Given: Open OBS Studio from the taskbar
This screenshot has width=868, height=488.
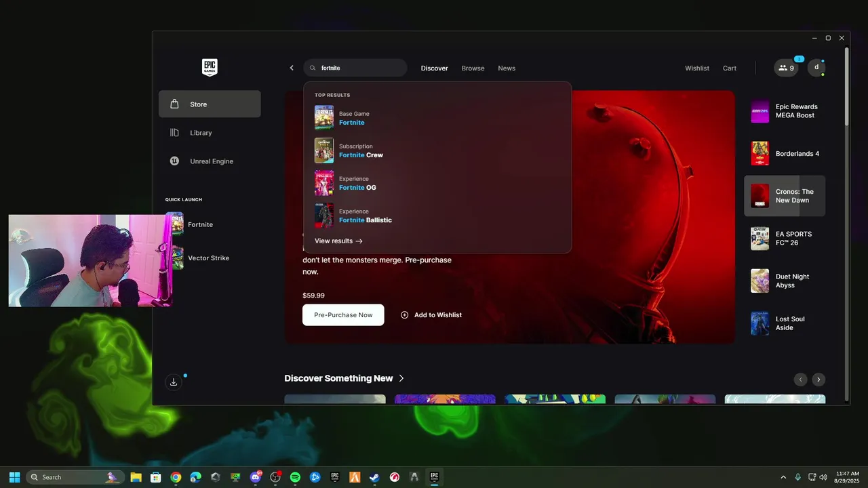Looking at the screenshot, I should pyautogui.click(x=275, y=477).
